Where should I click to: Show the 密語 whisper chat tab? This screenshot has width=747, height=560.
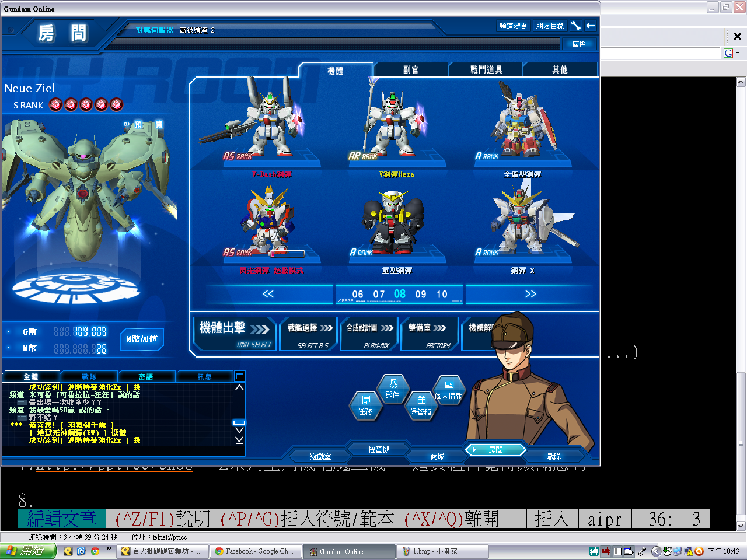click(146, 377)
